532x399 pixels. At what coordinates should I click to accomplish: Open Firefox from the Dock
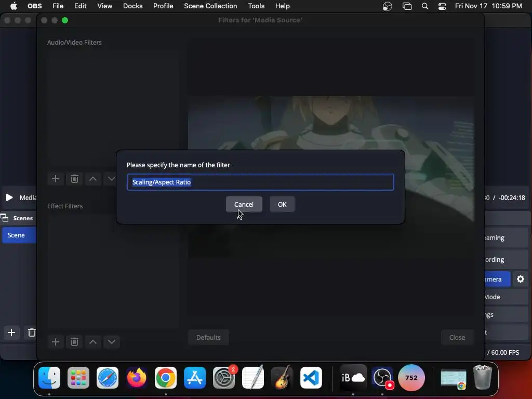pyautogui.click(x=137, y=378)
